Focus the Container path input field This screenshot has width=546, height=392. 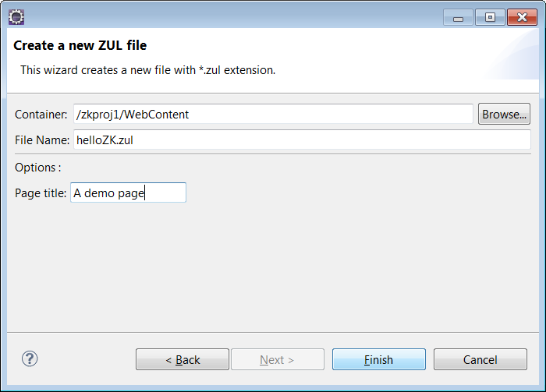pos(273,114)
